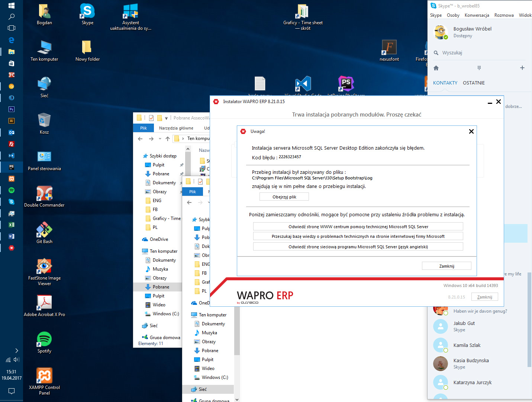Open Outlook from the taskbar
532x402 pixels.
pos(12,132)
